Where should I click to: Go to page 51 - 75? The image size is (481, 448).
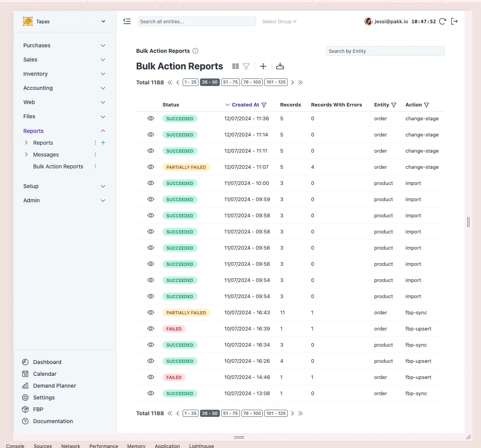230,82
